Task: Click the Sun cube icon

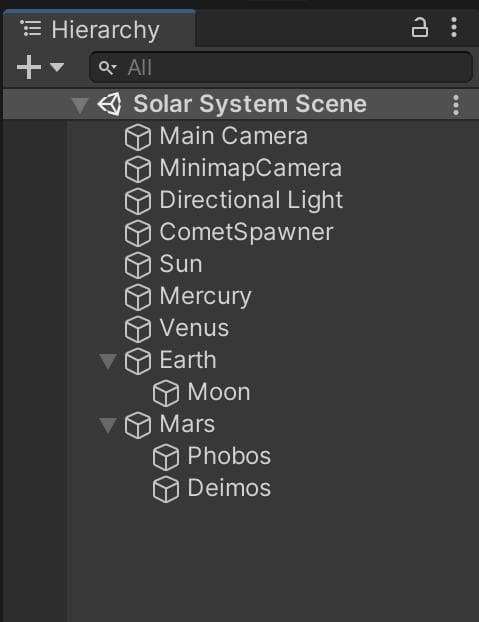Action: pos(138,265)
